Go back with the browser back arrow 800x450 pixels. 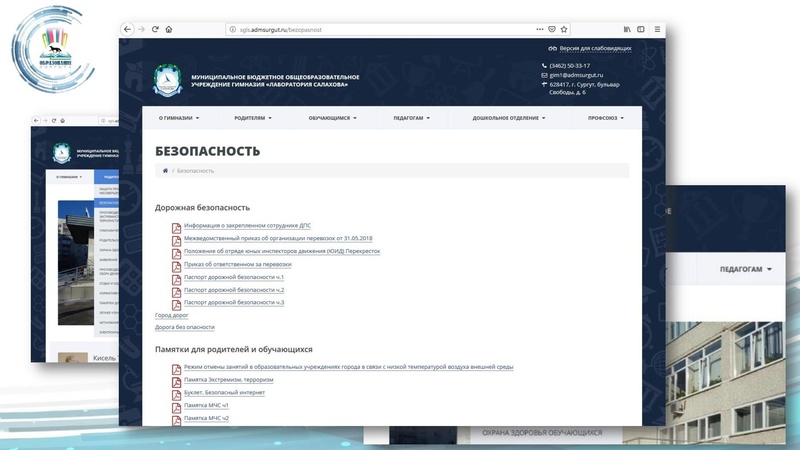click(127, 30)
